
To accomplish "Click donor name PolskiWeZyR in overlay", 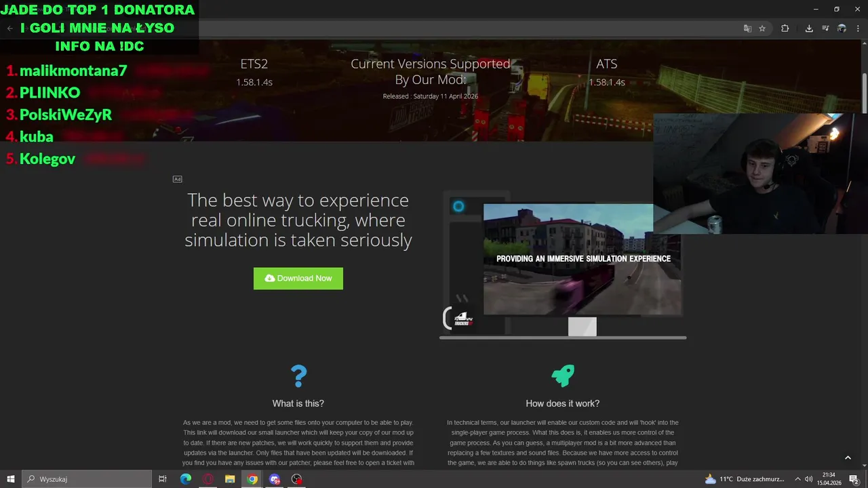I will [x=66, y=115].
